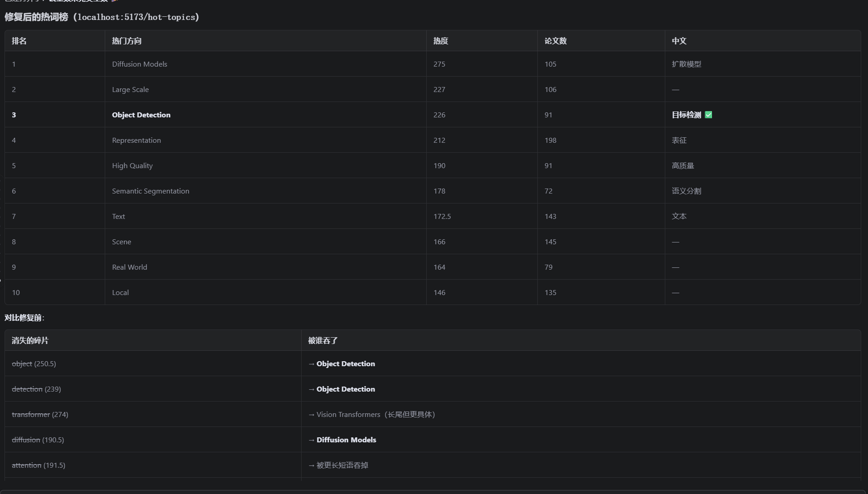Select the paper count 198
868x494 pixels.
(551, 140)
